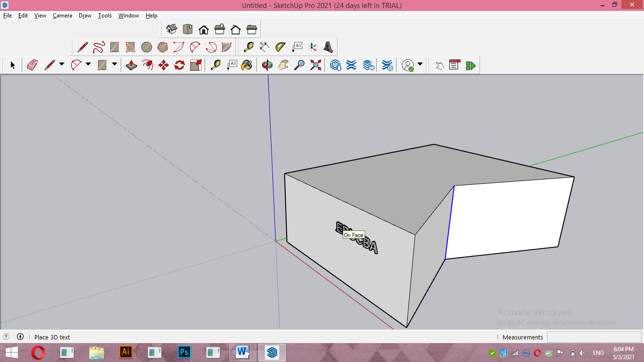This screenshot has width=644, height=362.
Task: Select the Dimensions tool
Action: [x=264, y=47]
